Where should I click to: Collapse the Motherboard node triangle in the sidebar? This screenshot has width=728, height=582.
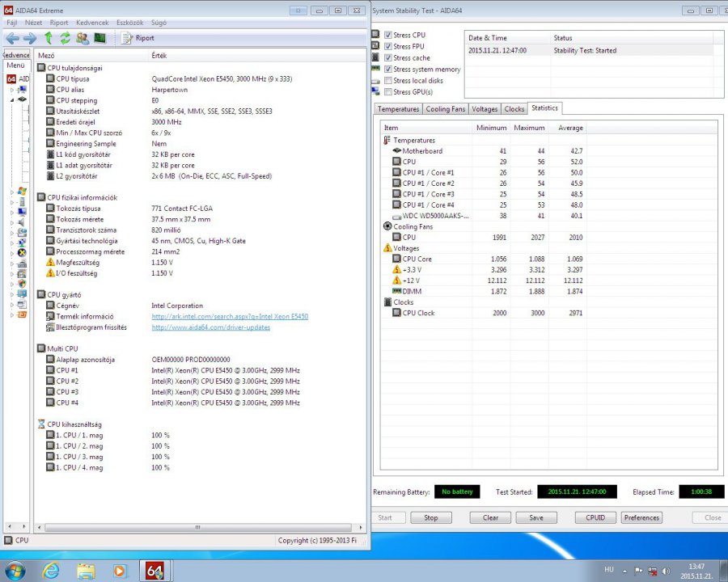click(12, 99)
